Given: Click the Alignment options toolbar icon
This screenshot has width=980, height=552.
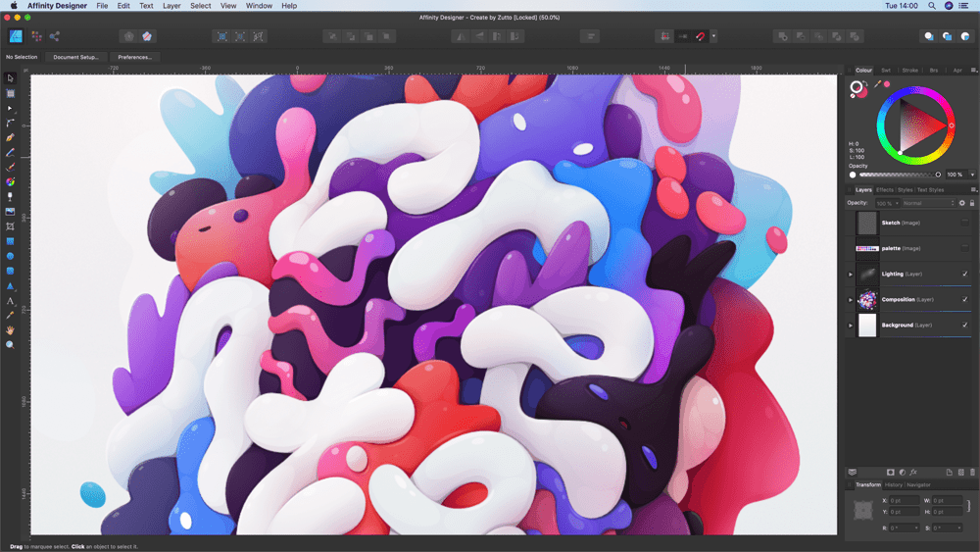Looking at the screenshot, I should (x=590, y=36).
